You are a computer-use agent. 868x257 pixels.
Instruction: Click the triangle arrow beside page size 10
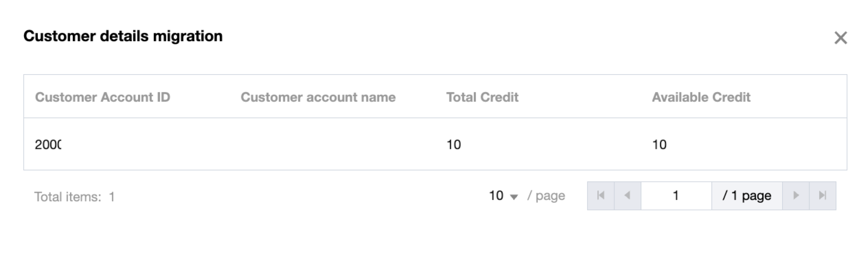click(x=514, y=197)
